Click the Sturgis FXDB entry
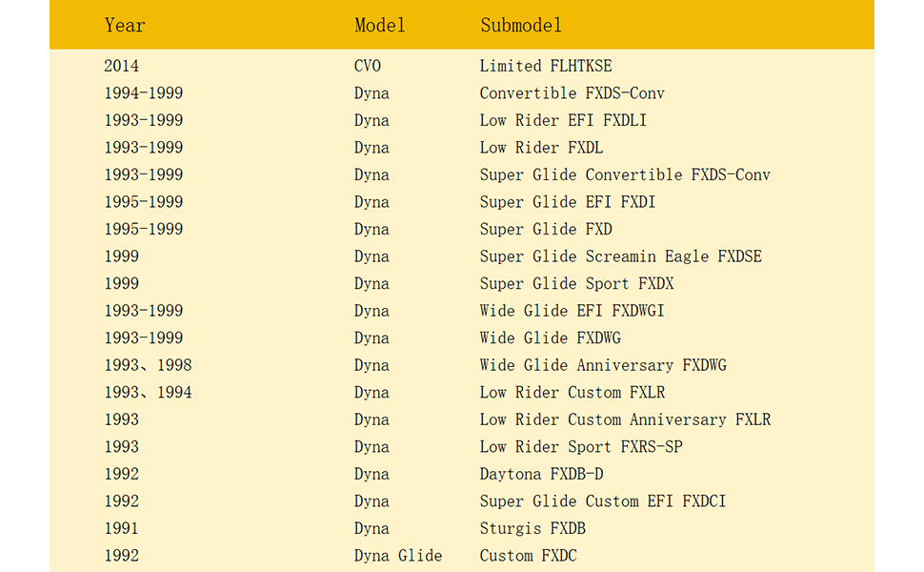The height and width of the screenshot is (572, 924). (x=532, y=528)
